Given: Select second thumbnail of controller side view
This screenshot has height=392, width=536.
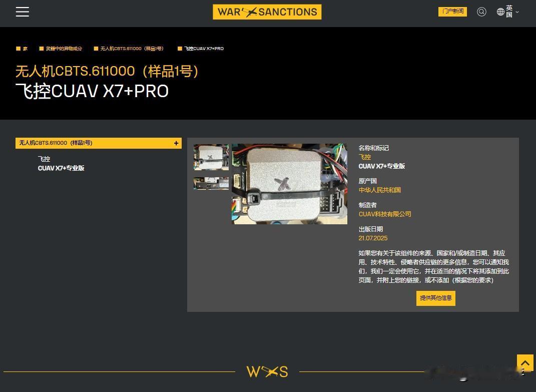Looking at the screenshot, I should pos(211,183).
